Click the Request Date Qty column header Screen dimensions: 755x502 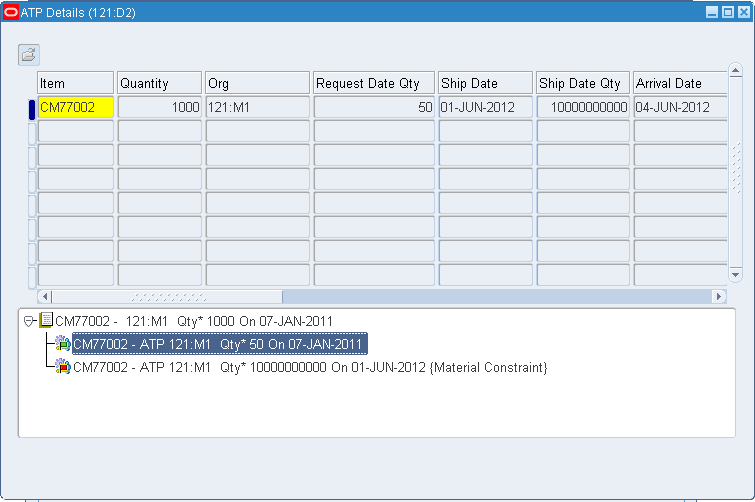[374, 83]
